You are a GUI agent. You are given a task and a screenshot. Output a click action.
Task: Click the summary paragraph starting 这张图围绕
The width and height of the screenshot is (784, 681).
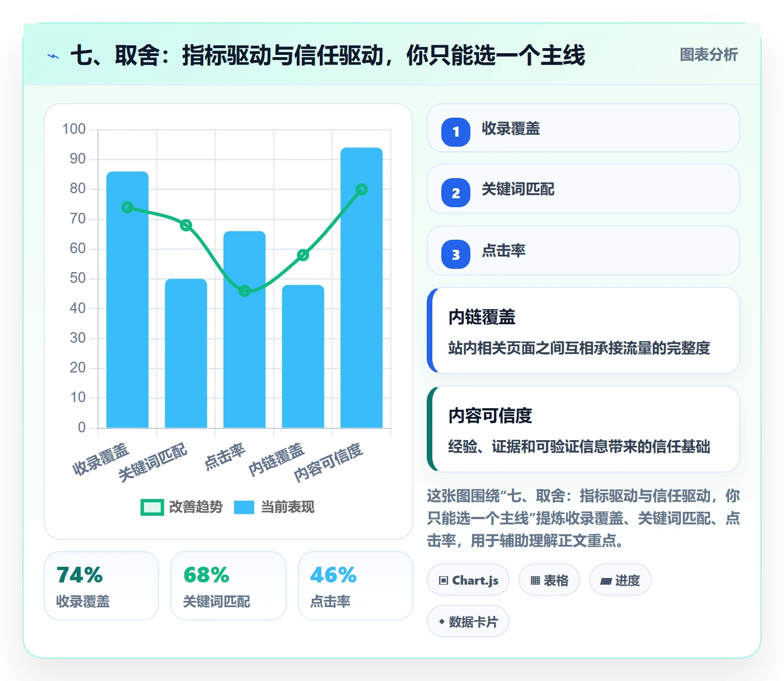pos(584,518)
